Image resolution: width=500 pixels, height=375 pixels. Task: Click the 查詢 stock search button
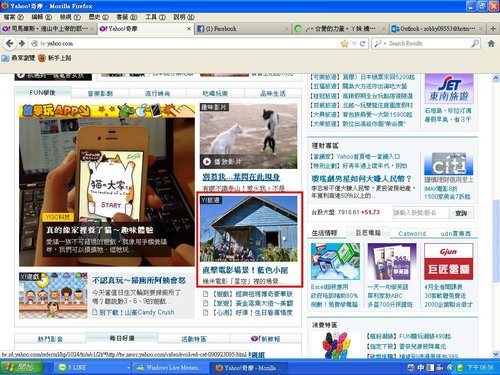pos(461,213)
